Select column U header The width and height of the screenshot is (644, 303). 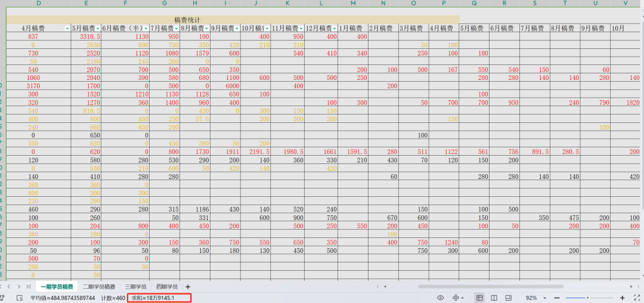click(596, 4)
